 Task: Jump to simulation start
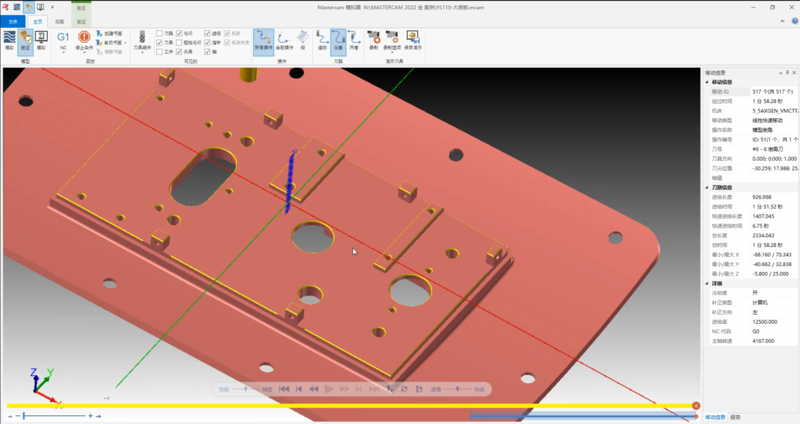[x=284, y=389]
